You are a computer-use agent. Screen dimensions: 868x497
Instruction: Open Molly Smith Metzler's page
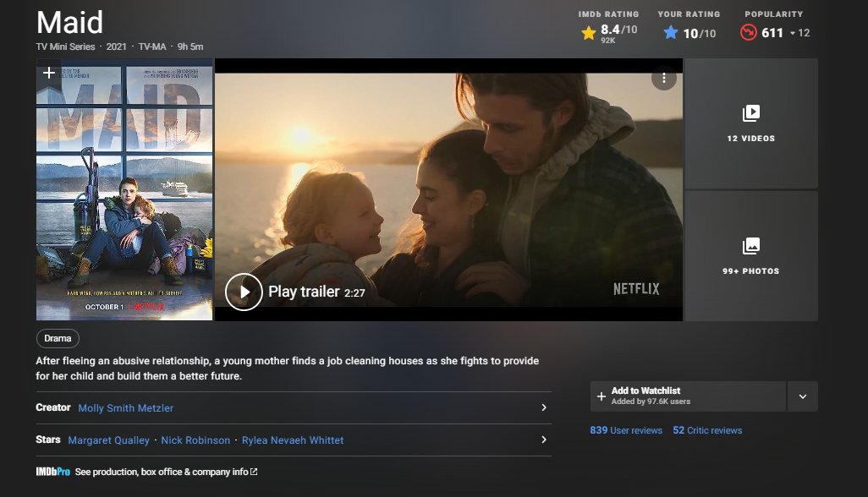click(126, 408)
